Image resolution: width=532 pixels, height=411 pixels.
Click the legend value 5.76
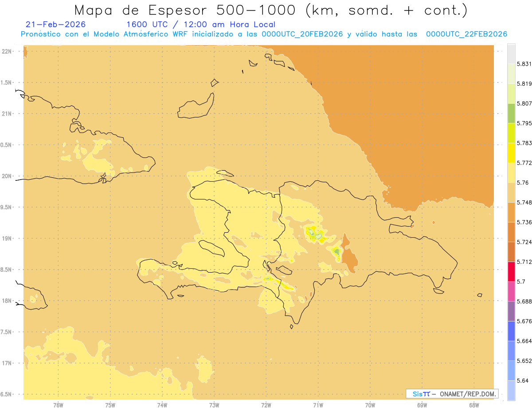tap(522, 182)
